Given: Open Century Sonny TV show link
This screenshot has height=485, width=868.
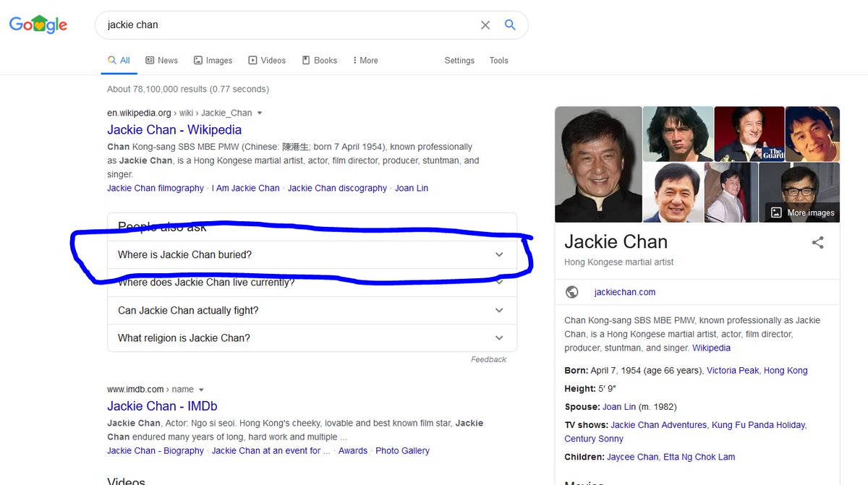Looking at the screenshot, I should tap(594, 439).
